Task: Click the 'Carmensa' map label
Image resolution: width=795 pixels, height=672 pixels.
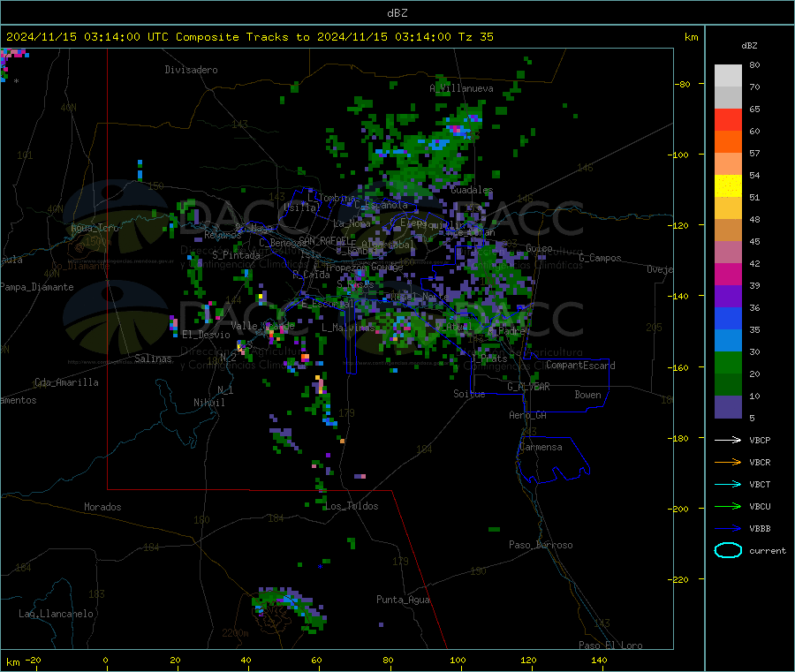Action: click(x=541, y=448)
